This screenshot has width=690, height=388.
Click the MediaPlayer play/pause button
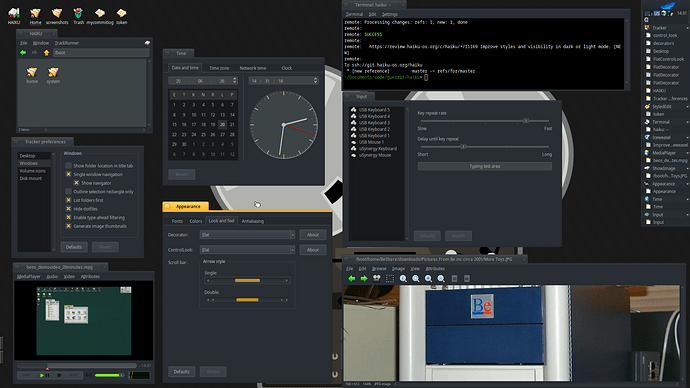pyautogui.click(x=44, y=375)
